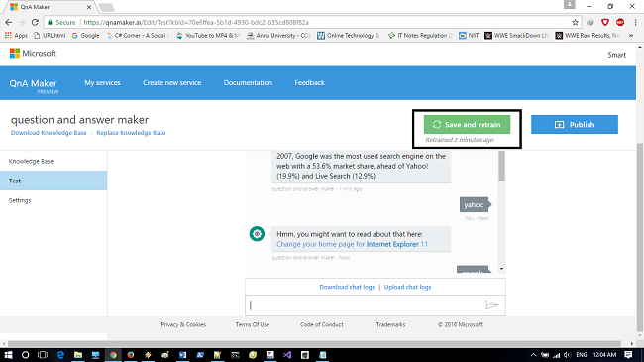Click the page vertical scrollbar
644x362 pixels.
click(639, 236)
